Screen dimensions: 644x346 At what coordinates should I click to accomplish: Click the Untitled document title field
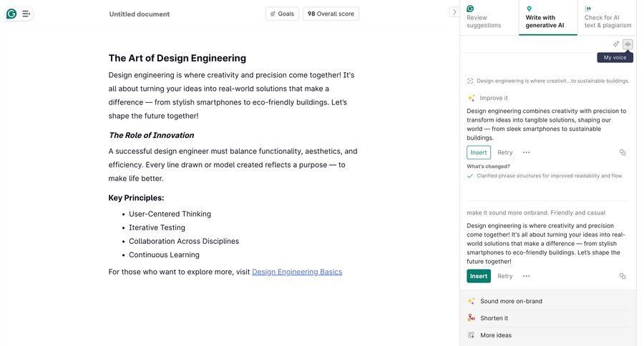pos(140,14)
